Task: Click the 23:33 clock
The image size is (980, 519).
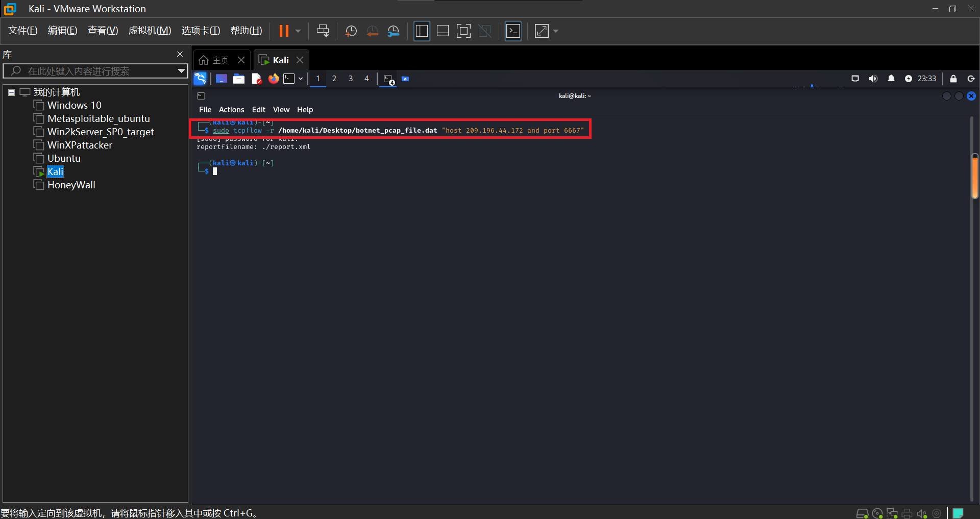Action: pos(927,79)
